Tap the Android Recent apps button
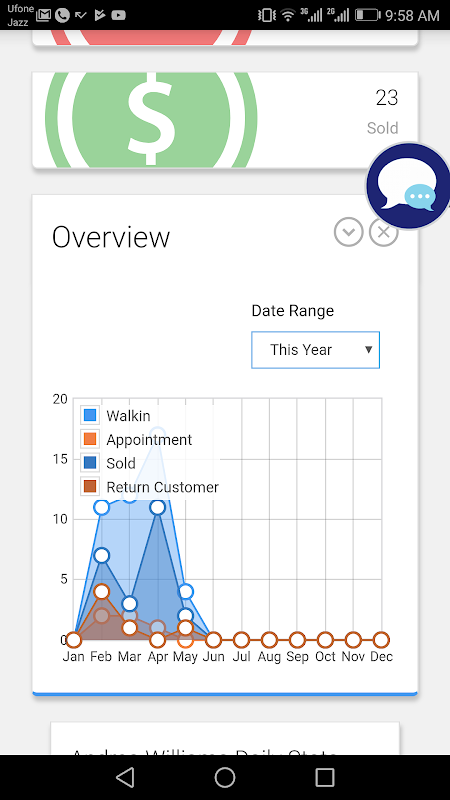Screen dimensions: 450x800 click(x=325, y=778)
